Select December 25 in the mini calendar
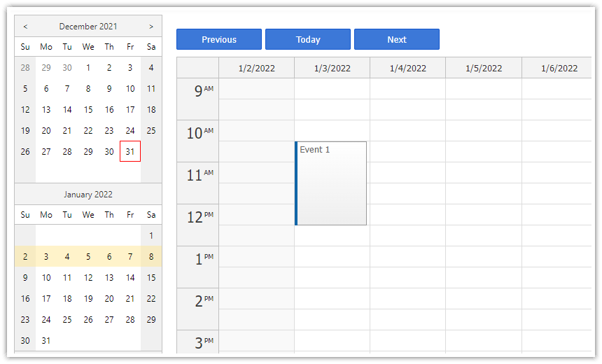The height and width of the screenshot is (364, 602). click(x=151, y=131)
